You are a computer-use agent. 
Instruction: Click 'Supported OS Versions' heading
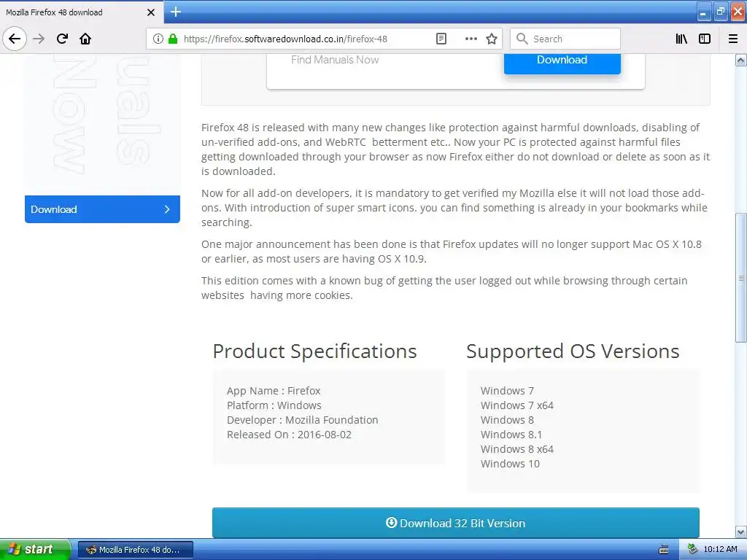pyautogui.click(x=573, y=351)
